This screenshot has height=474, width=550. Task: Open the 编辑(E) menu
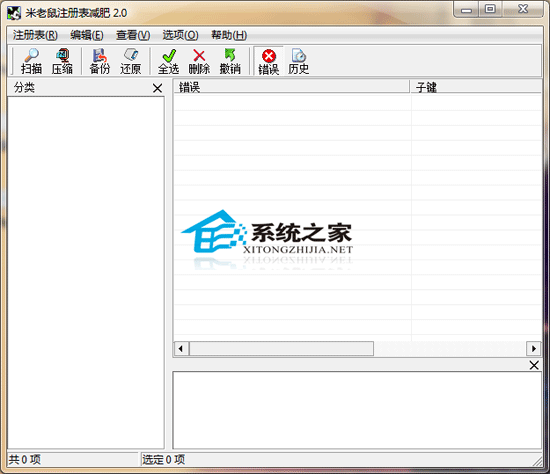[87, 35]
